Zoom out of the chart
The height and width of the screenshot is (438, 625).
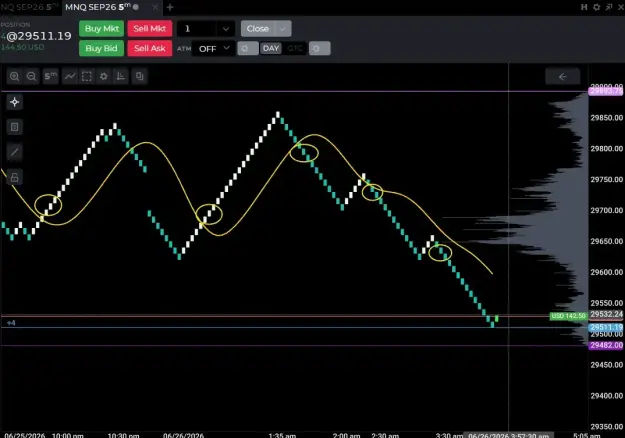[31, 76]
